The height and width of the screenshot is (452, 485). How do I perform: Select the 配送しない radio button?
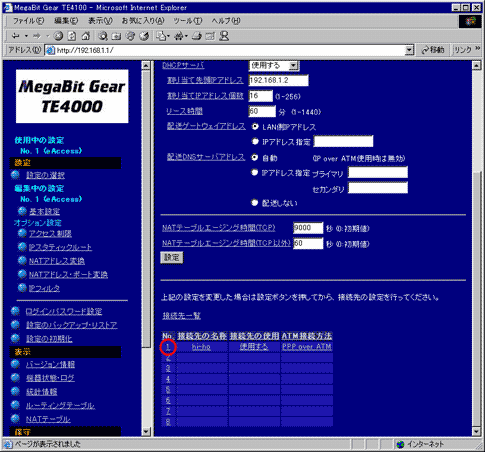point(255,202)
